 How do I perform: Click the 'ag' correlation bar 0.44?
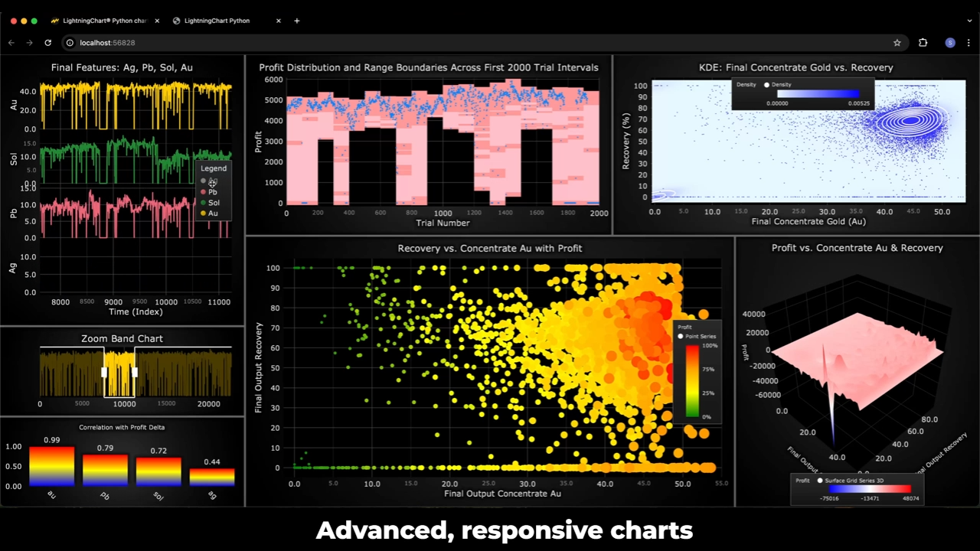click(x=212, y=477)
